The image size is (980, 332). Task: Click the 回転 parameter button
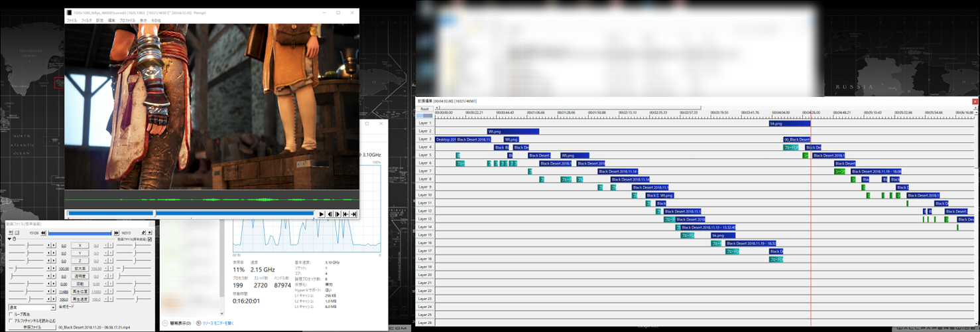point(80,284)
